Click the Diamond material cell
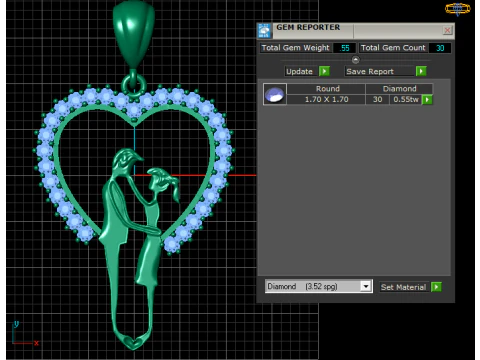 point(399,89)
